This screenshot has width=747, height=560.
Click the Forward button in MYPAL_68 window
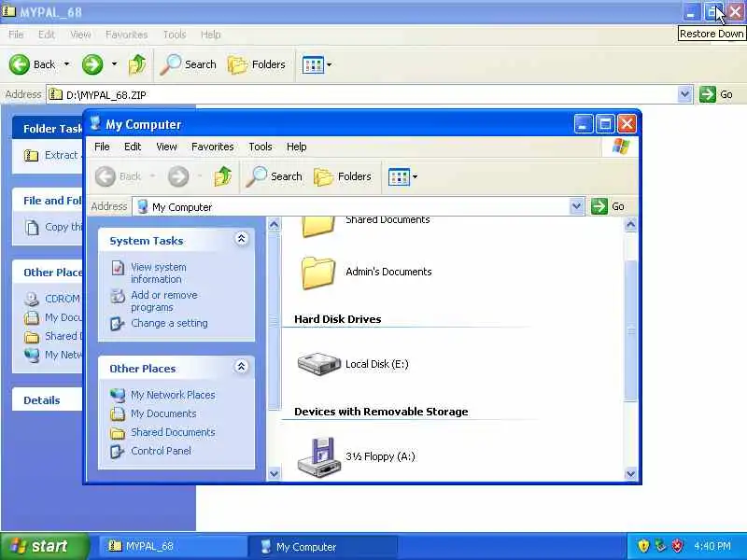click(92, 64)
